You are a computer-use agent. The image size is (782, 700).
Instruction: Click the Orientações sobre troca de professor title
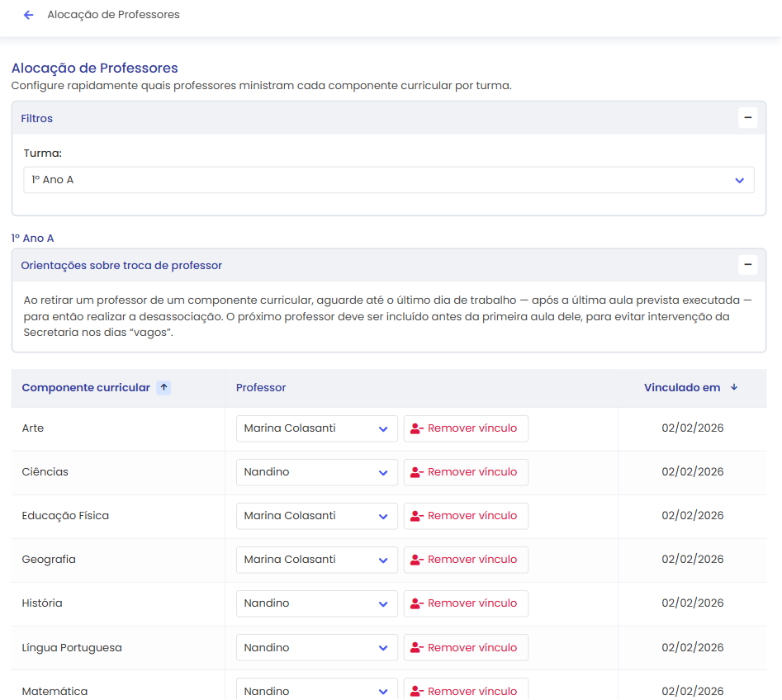point(121,265)
